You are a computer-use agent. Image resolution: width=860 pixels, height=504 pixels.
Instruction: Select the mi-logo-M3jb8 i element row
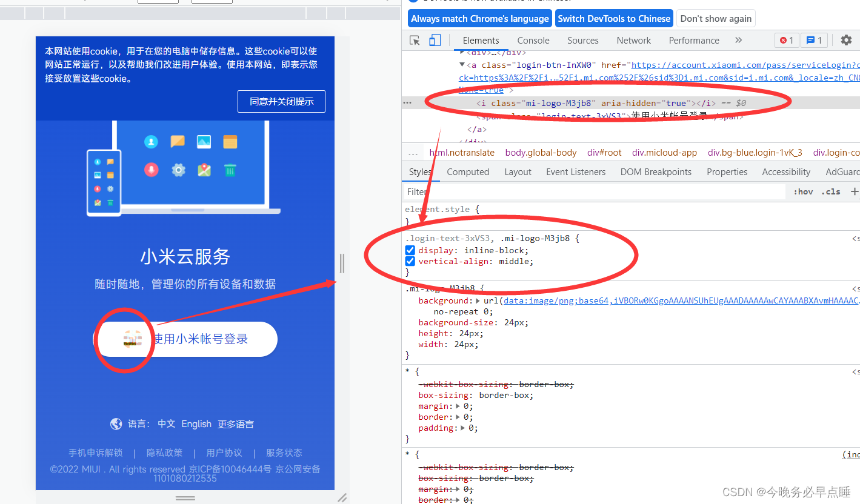[630, 103]
